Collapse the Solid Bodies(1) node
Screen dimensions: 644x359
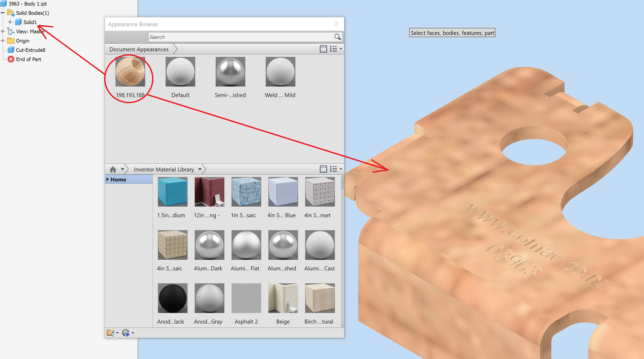2,13
